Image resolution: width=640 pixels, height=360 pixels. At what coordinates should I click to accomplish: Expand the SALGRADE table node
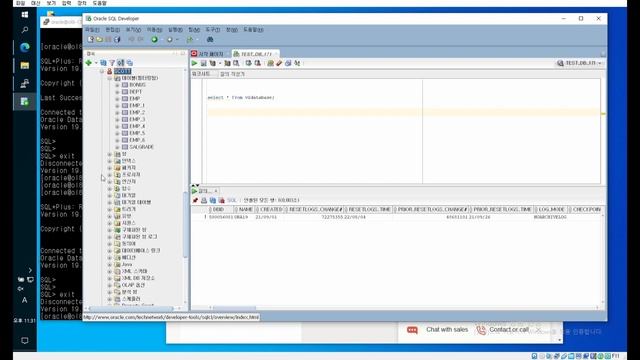click(117, 147)
